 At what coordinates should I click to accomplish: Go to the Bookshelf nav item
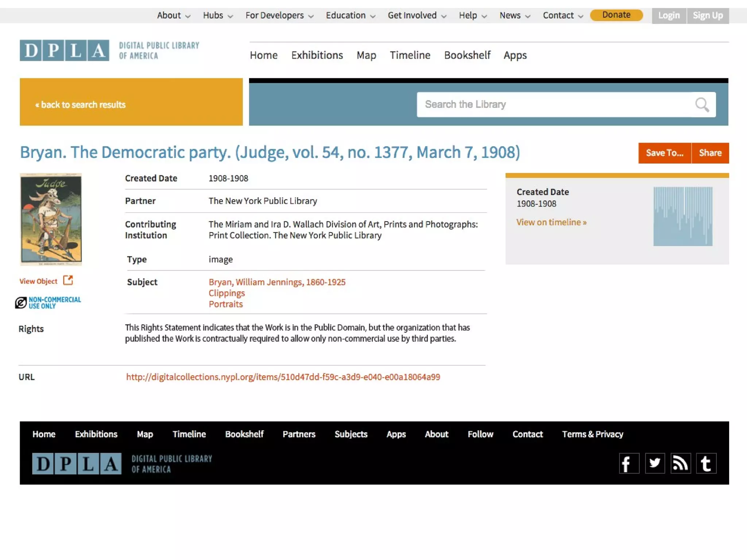(x=467, y=55)
